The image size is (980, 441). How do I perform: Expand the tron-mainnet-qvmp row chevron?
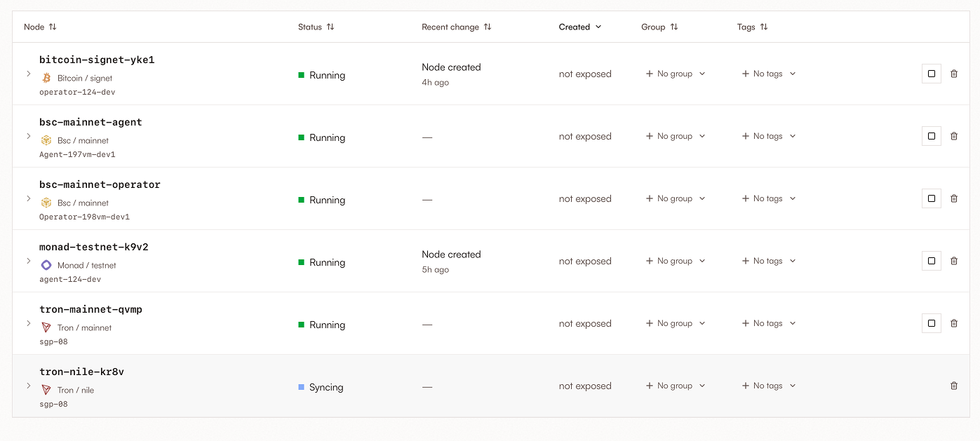point(29,323)
